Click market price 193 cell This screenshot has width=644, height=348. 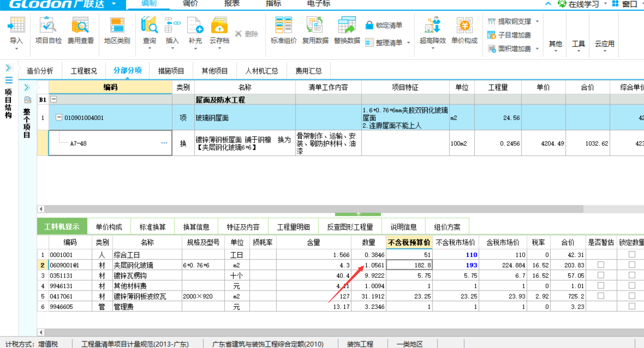(x=456, y=265)
